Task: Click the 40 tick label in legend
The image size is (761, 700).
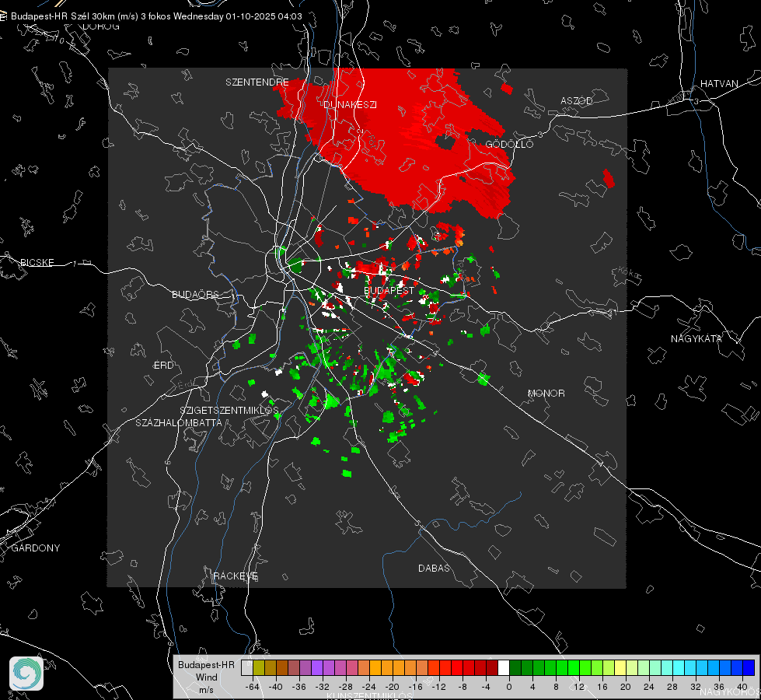Action: click(x=742, y=687)
